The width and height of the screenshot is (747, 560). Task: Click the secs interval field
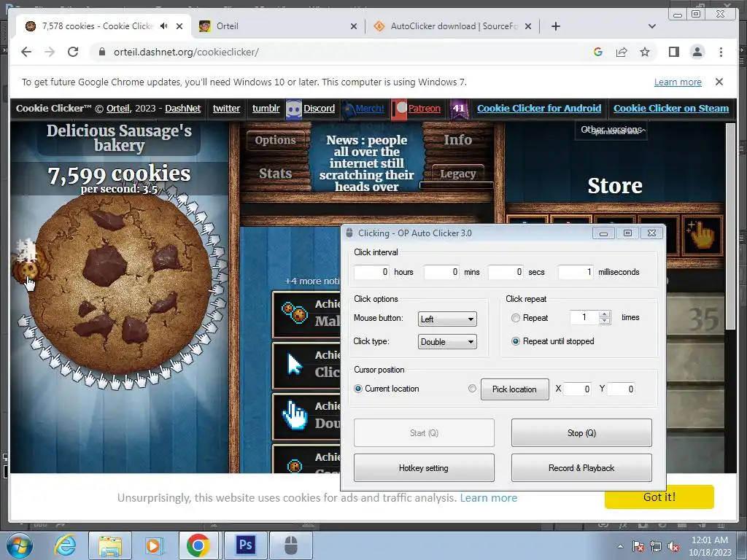(506, 272)
